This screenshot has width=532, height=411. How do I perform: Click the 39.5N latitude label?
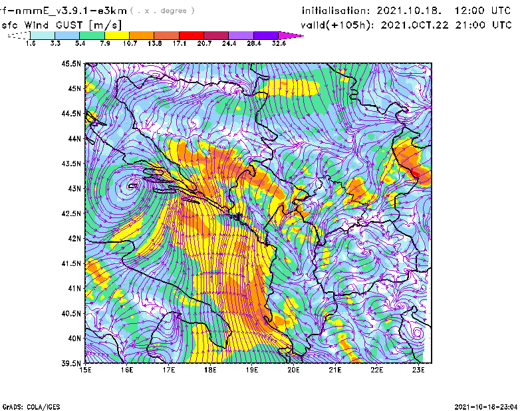[x=71, y=363]
